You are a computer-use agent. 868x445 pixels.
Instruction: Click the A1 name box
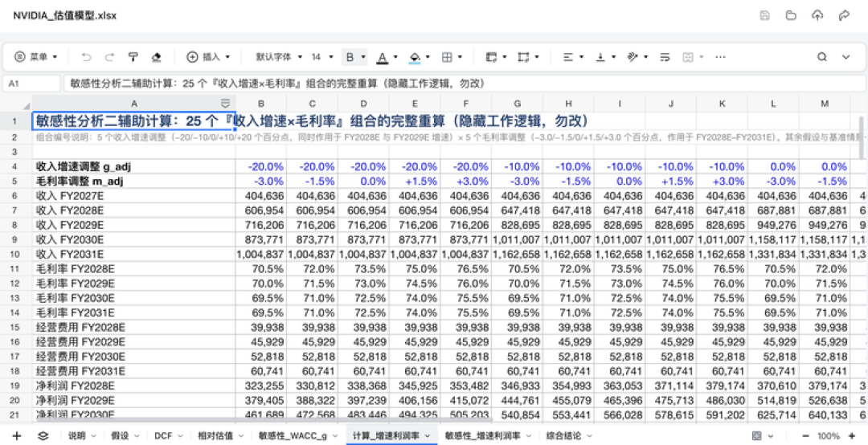31,84
